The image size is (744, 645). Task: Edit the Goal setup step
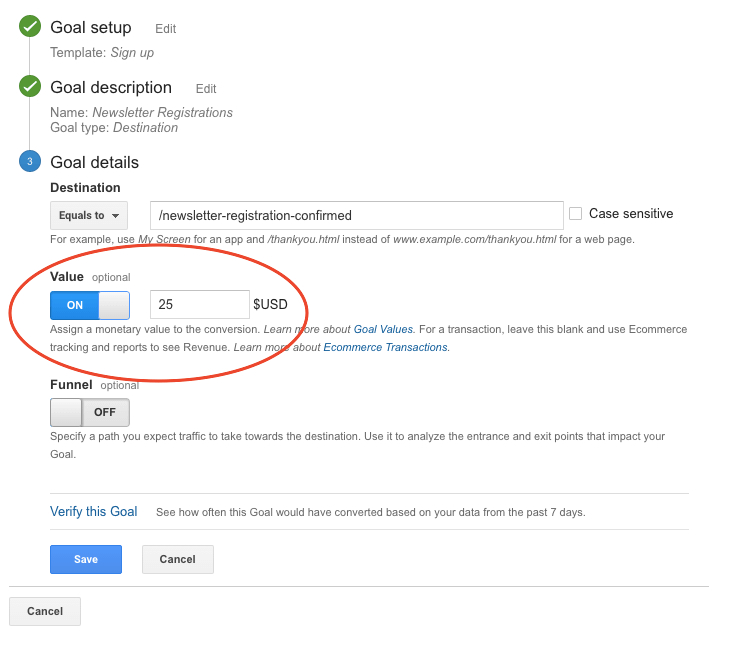click(166, 29)
